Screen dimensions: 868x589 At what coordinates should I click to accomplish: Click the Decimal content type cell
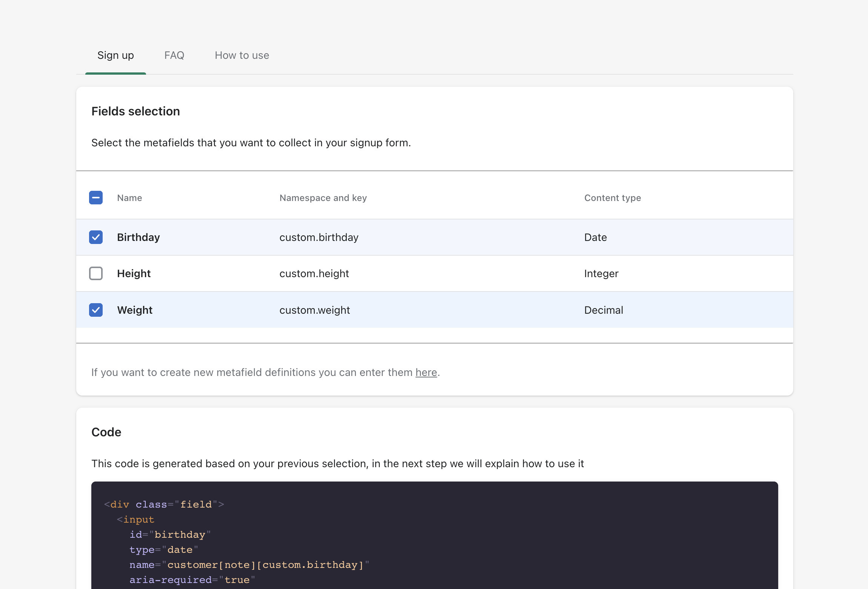pos(603,310)
